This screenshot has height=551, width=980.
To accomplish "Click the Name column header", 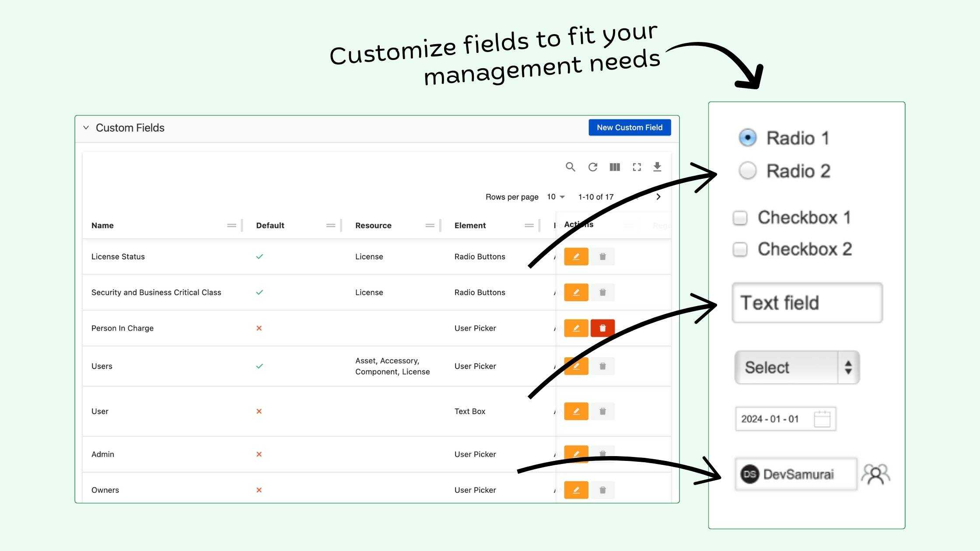I will (x=102, y=226).
